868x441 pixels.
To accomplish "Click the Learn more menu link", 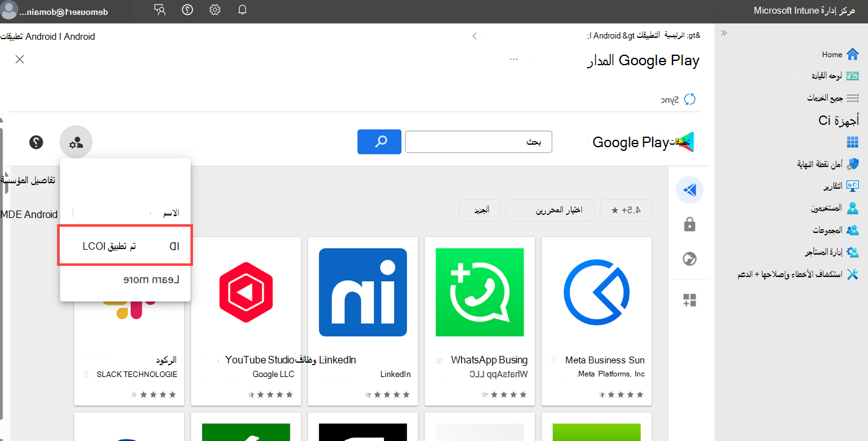I will (x=151, y=280).
